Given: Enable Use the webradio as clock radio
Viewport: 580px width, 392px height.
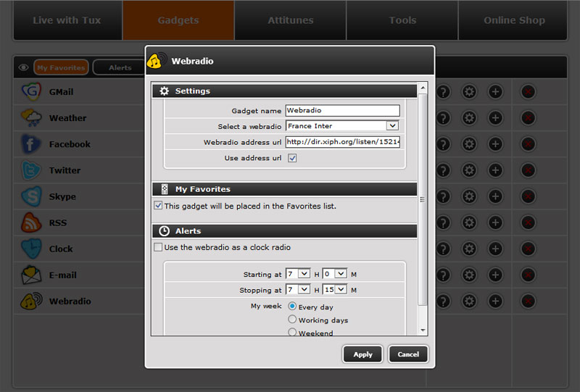Looking at the screenshot, I should [x=159, y=248].
